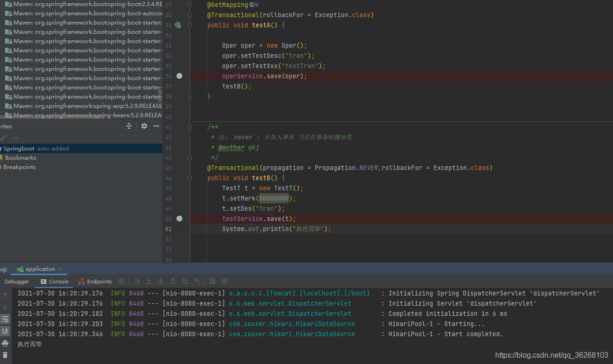Open the @GetMapping URL dropdown chevron

(257, 5)
